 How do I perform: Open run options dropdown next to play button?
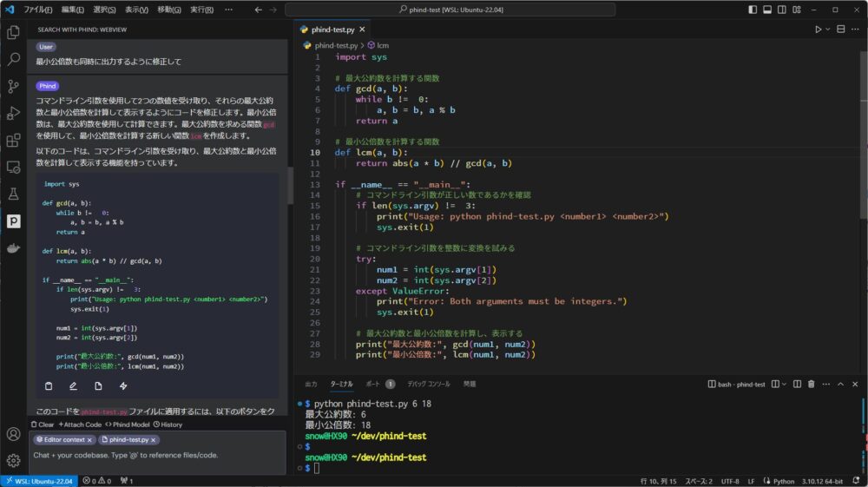[827, 30]
